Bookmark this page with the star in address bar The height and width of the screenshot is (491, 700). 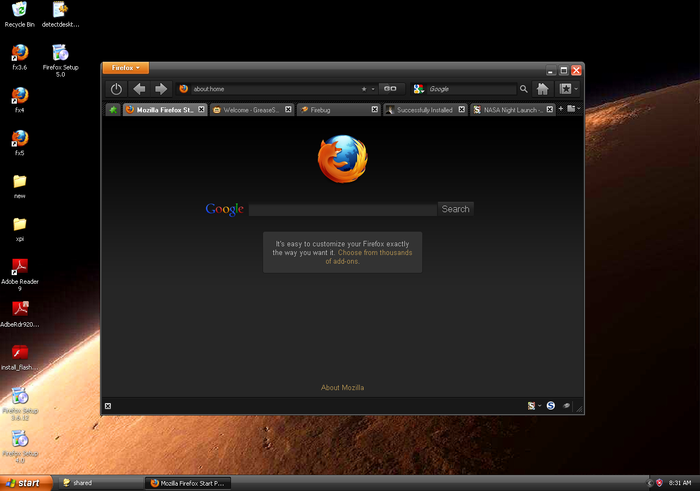364,89
